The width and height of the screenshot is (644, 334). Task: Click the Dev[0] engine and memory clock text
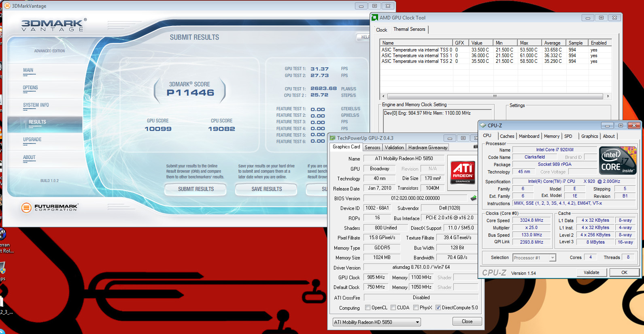[427, 113]
